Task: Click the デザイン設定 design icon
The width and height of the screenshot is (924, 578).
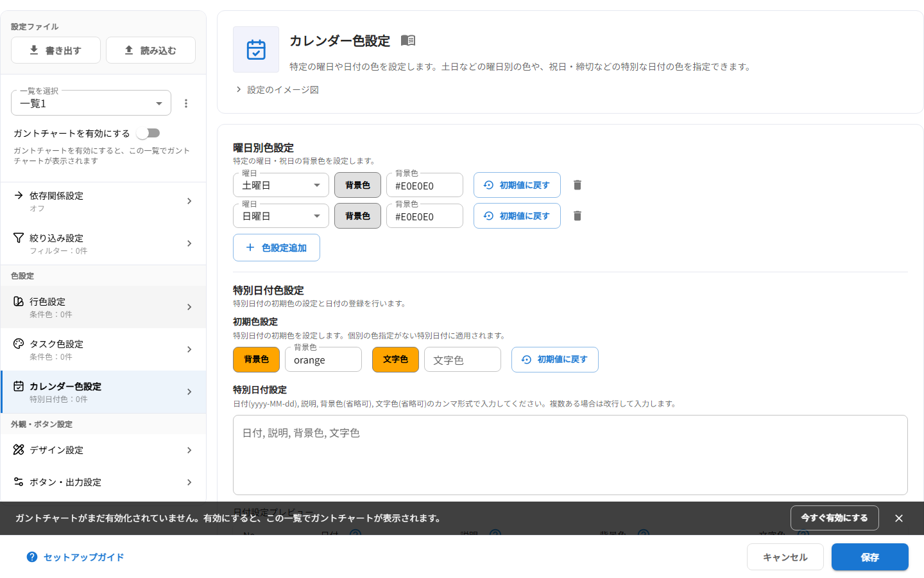Action: click(x=19, y=450)
